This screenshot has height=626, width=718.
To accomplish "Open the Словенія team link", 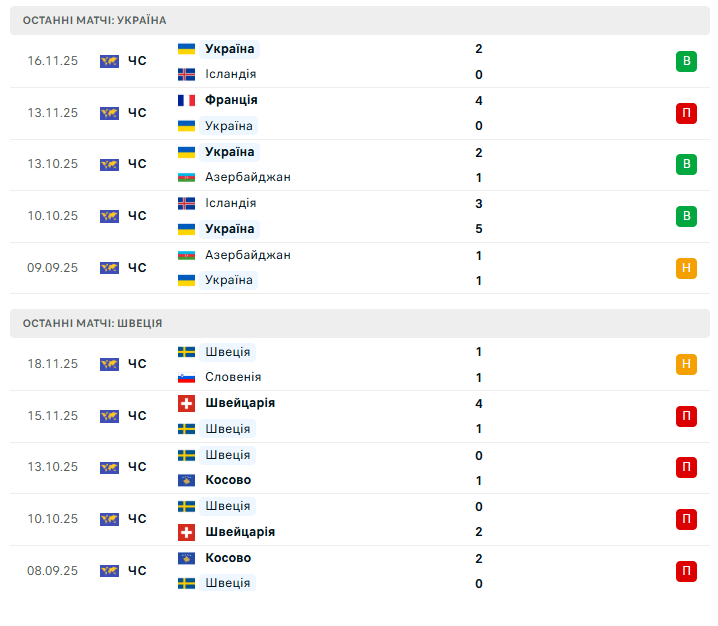I will [233, 377].
